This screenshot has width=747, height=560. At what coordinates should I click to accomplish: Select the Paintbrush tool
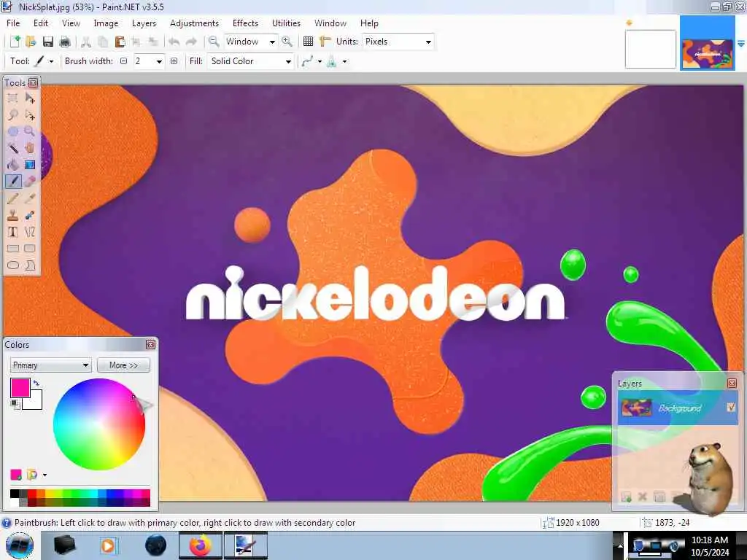(x=13, y=182)
